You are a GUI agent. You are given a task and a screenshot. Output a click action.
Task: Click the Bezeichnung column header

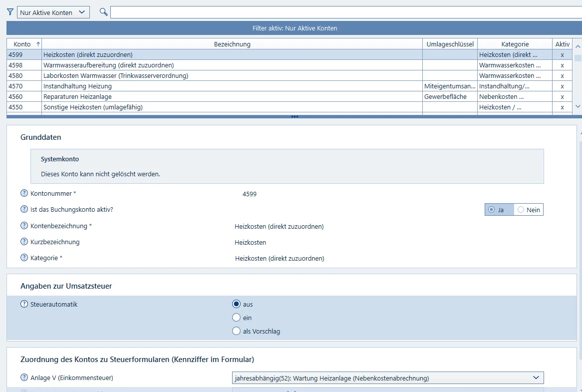[232, 44]
